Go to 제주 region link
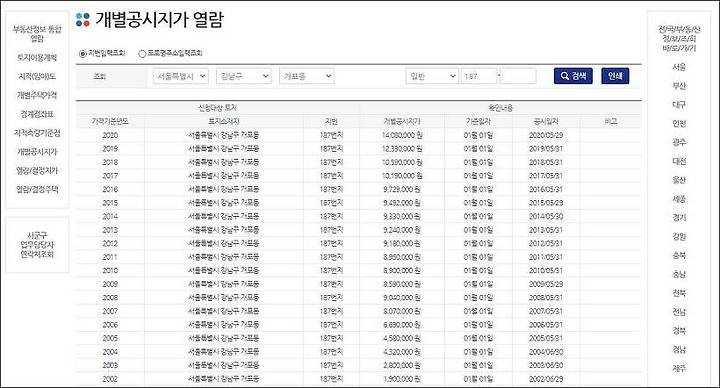Screen dimensions: 720x388 tap(679, 368)
